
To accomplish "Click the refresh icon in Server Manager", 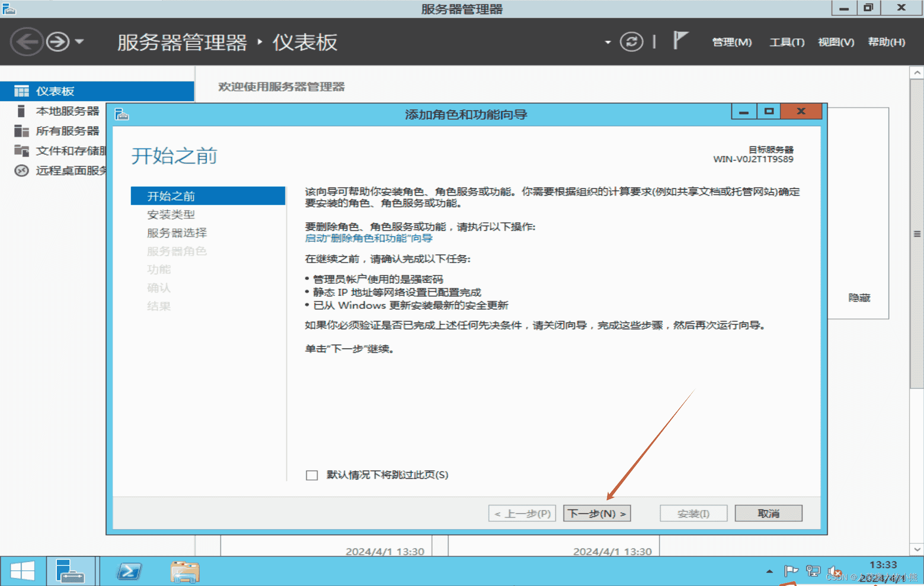I will 632,42.
